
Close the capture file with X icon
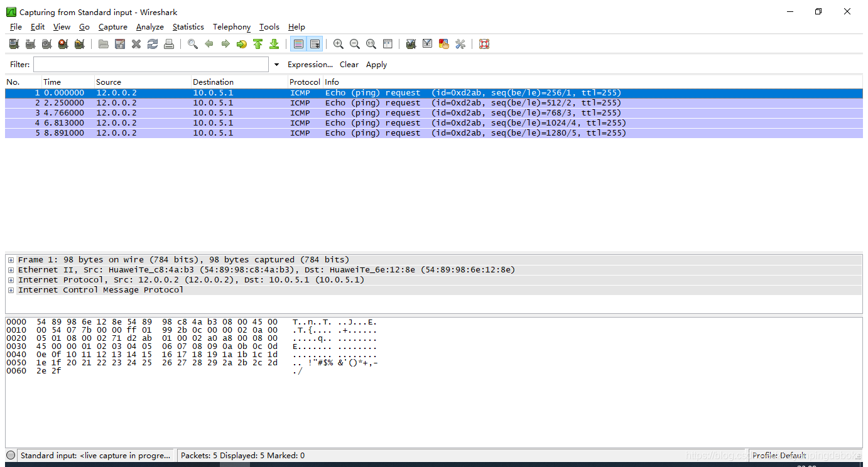136,44
